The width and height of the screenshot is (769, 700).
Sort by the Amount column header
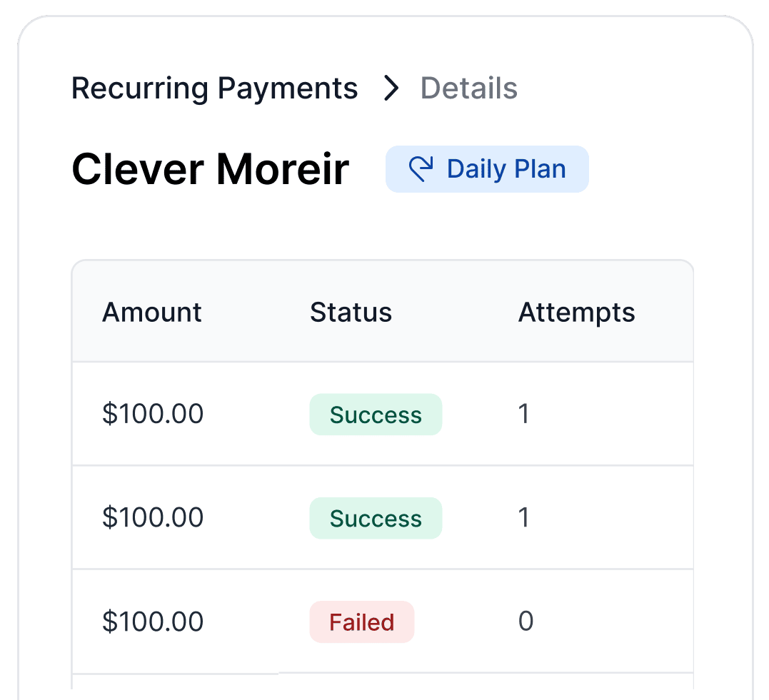[x=152, y=312]
